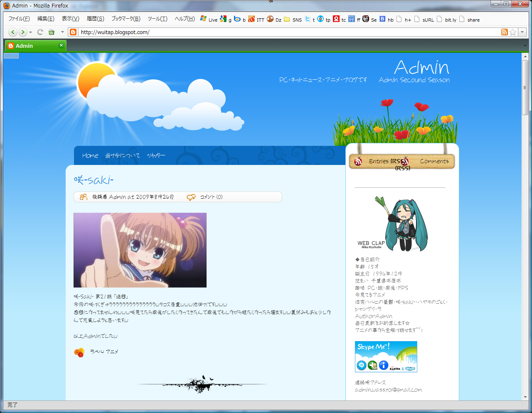Click the URL address field
Image resolution: width=532 pixels, height=413 pixels.
[x=289, y=32]
